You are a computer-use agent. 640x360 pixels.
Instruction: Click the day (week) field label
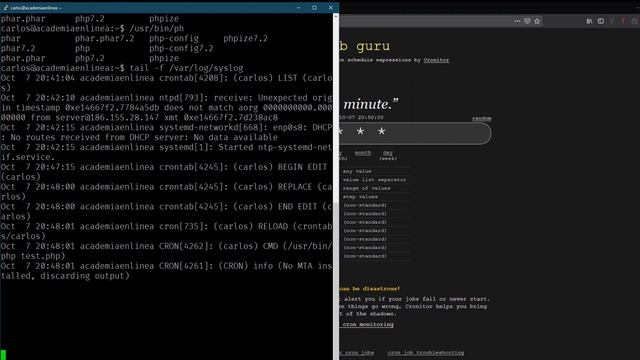[x=388, y=155]
